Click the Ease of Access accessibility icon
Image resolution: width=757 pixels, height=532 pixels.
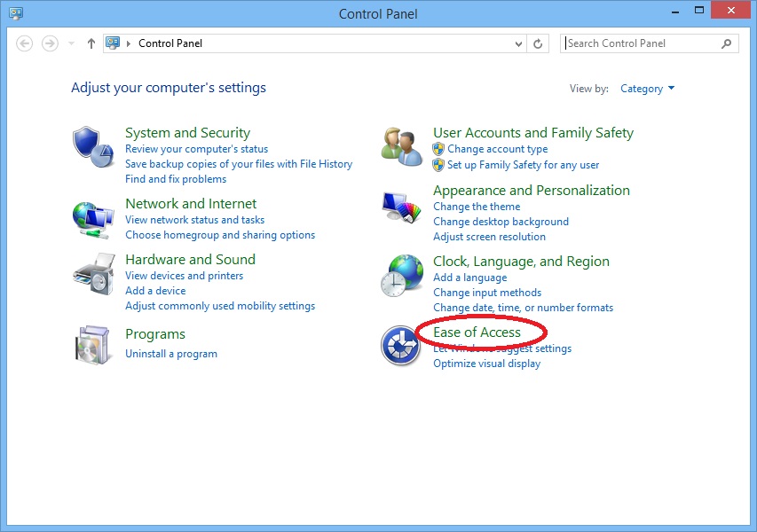[400, 346]
